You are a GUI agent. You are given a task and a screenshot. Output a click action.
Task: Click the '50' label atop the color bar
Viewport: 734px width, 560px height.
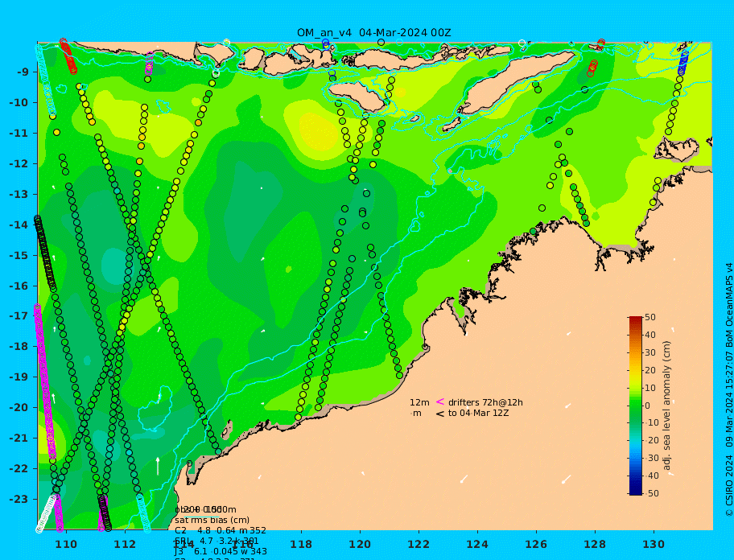(650, 317)
